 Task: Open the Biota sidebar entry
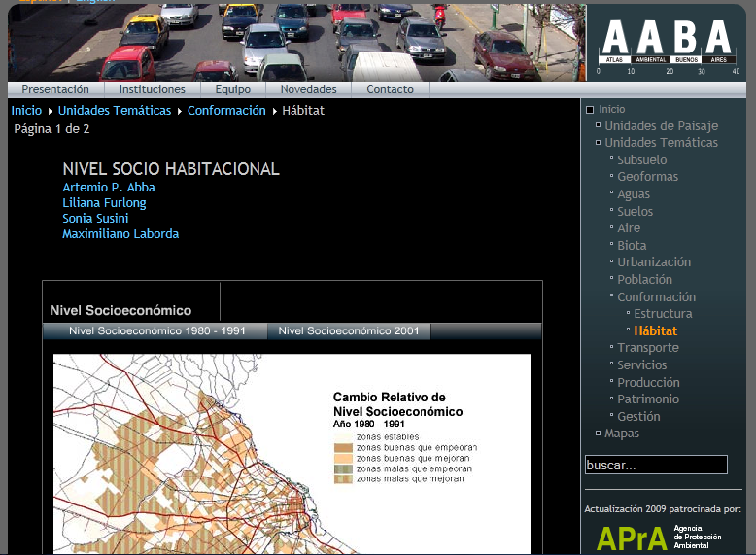tap(632, 246)
